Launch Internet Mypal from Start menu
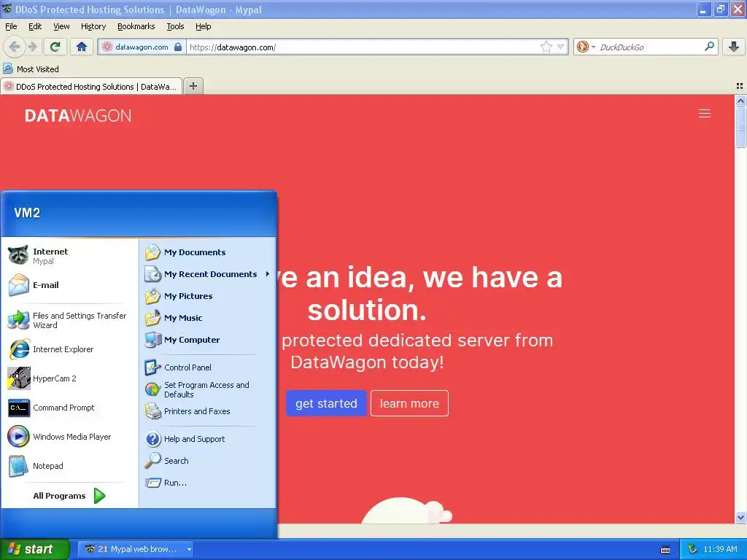The image size is (747, 560). click(x=69, y=256)
